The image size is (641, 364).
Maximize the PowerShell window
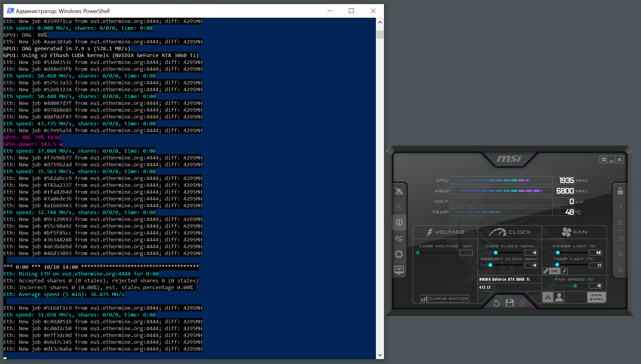point(351,11)
